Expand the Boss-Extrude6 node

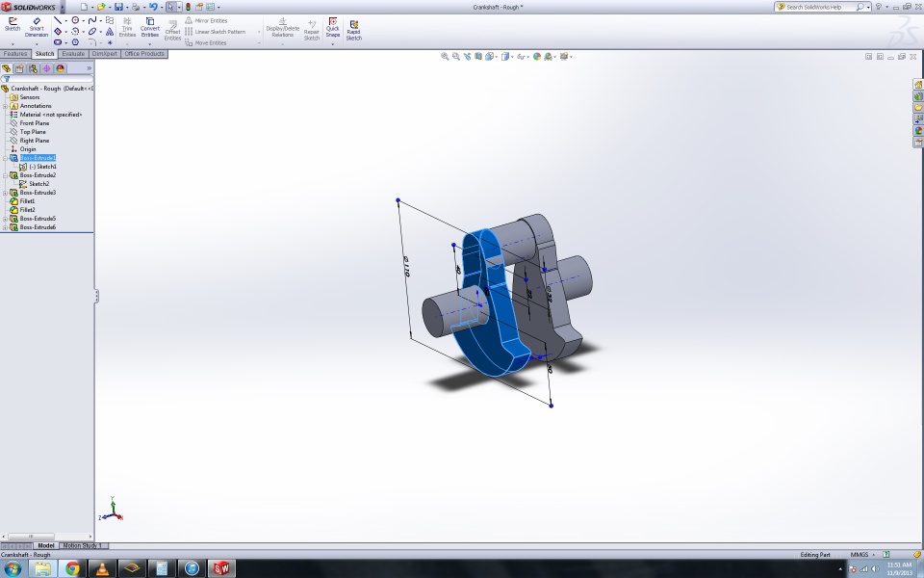(6, 227)
